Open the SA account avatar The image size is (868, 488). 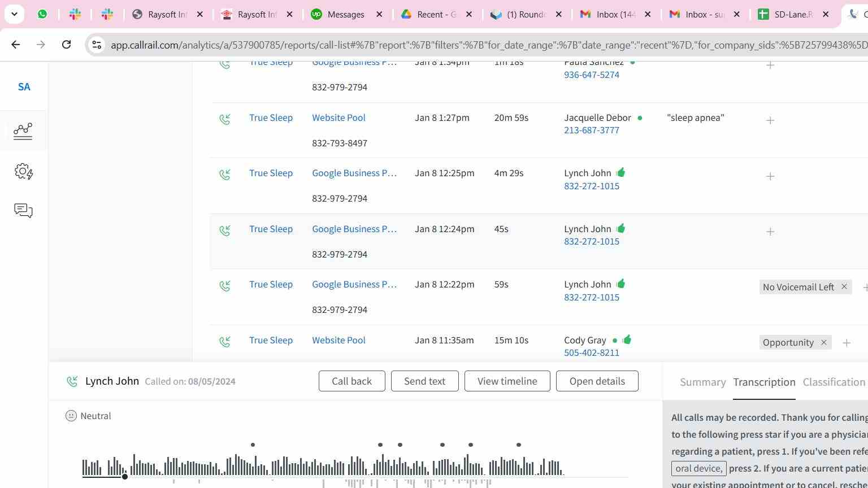tap(24, 87)
